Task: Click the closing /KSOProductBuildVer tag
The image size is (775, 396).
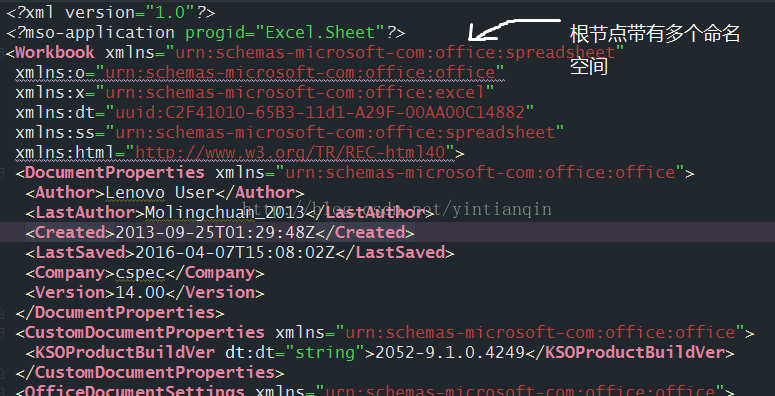Action: pyautogui.click(x=630, y=352)
